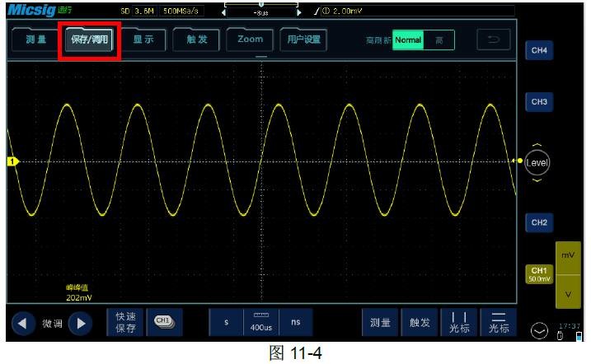Click the round Level trigger knob

[x=537, y=161]
